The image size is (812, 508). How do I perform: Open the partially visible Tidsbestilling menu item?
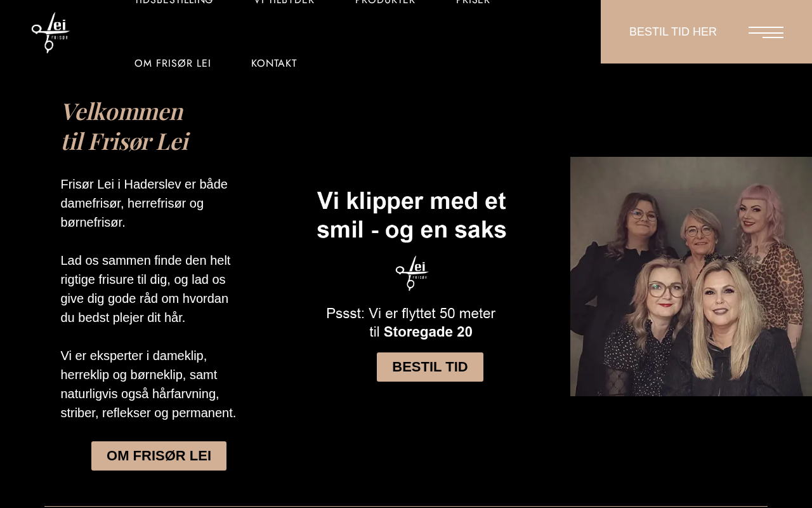tap(174, 2)
